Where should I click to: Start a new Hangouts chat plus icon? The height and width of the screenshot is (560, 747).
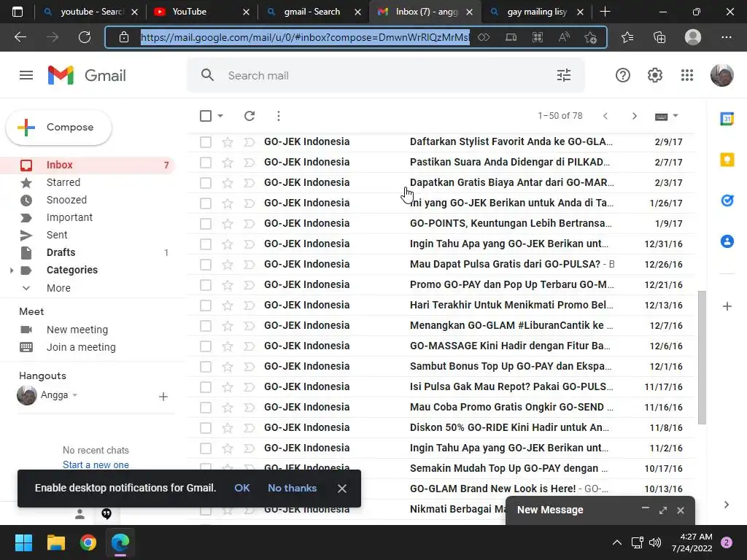tap(163, 396)
